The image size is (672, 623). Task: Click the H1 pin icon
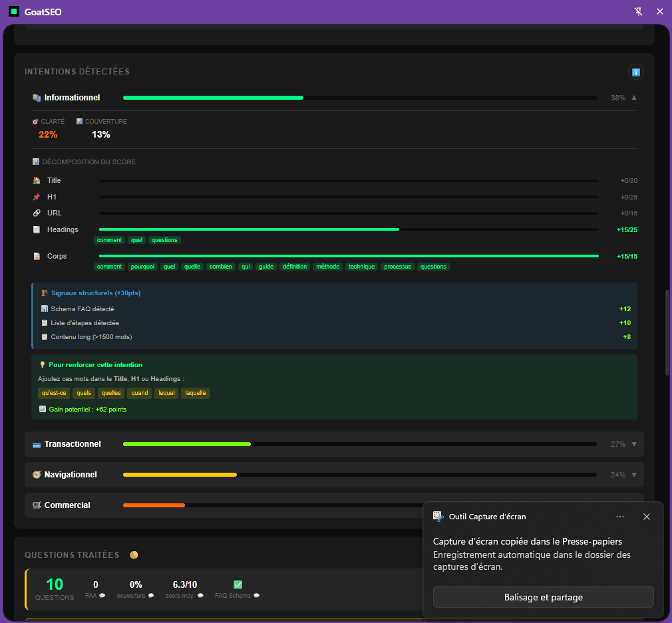pos(37,197)
